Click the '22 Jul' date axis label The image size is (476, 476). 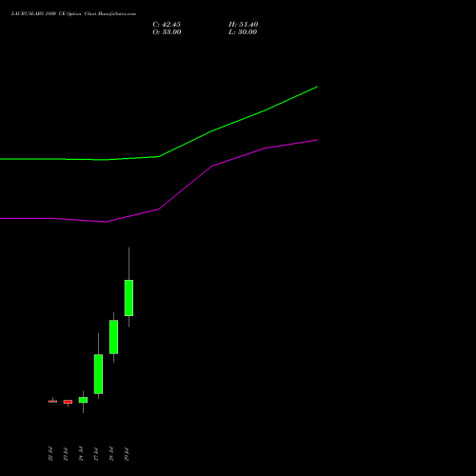point(50,454)
